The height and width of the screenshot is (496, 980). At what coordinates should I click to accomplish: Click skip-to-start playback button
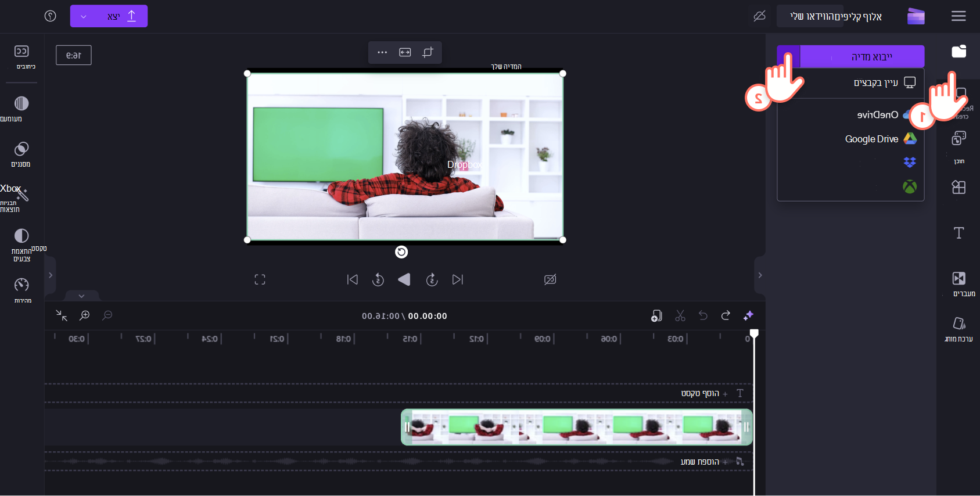click(352, 279)
